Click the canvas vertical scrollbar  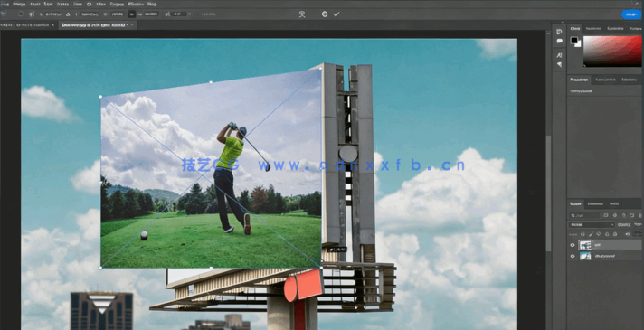pos(548,193)
